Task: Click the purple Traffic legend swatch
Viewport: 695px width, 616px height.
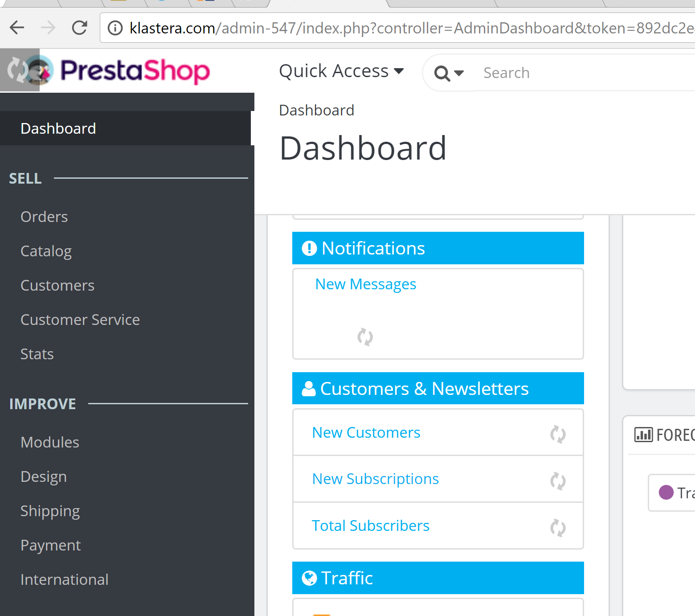Action: pyautogui.click(x=666, y=493)
